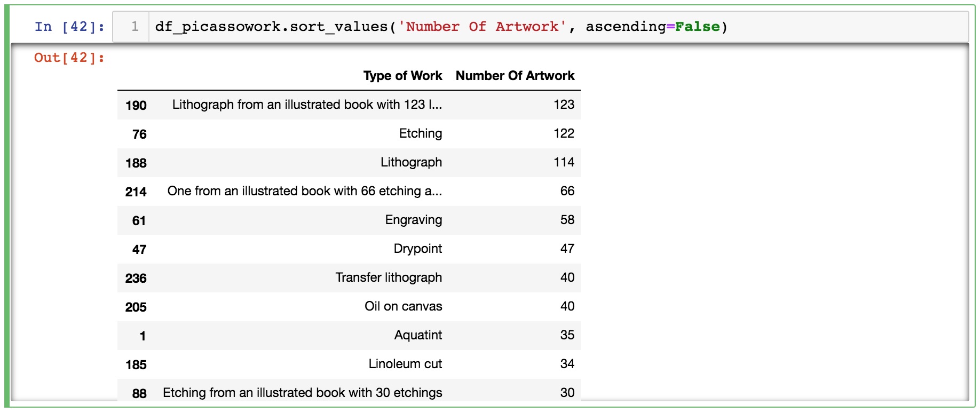Click the Aquatint count value 35
980x413 pixels.
567,335
